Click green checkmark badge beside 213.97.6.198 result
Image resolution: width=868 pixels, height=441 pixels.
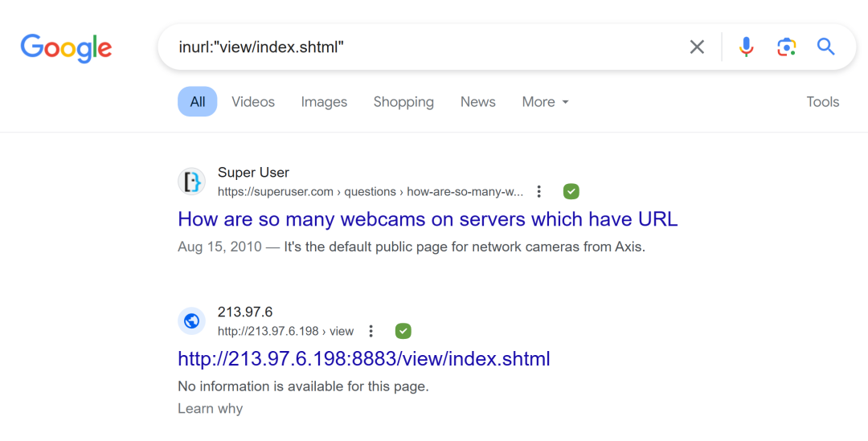(x=403, y=331)
